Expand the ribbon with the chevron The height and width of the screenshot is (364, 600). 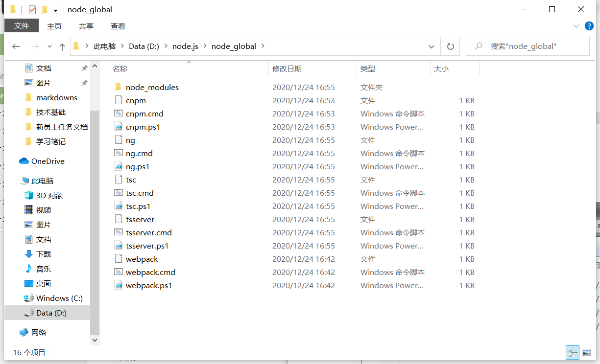(x=576, y=26)
